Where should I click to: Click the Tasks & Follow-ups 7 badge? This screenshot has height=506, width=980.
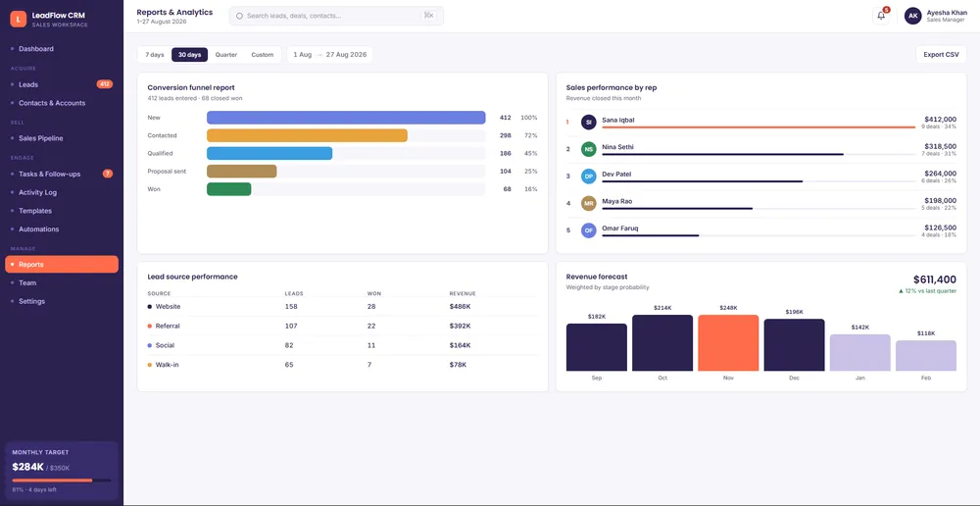[x=108, y=174]
